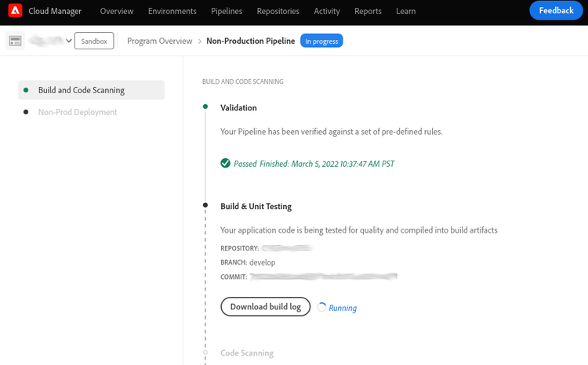Click the blue Feedback button

pos(556,10)
